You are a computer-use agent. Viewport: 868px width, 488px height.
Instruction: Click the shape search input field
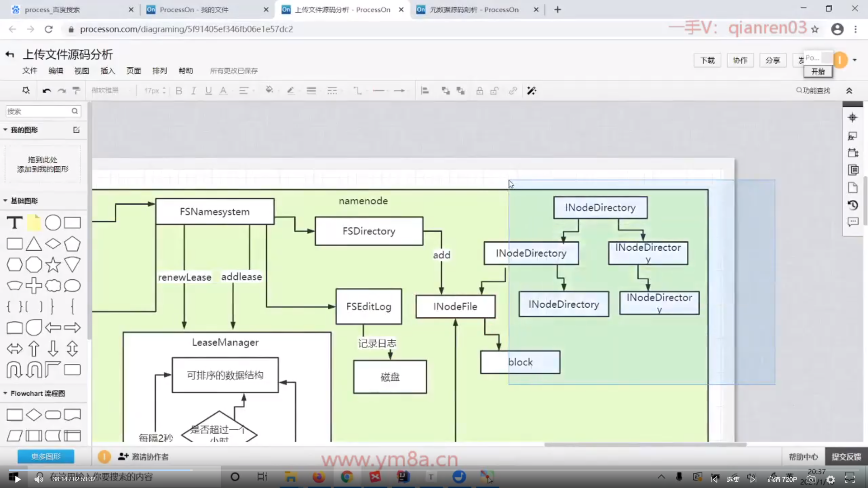43,111
